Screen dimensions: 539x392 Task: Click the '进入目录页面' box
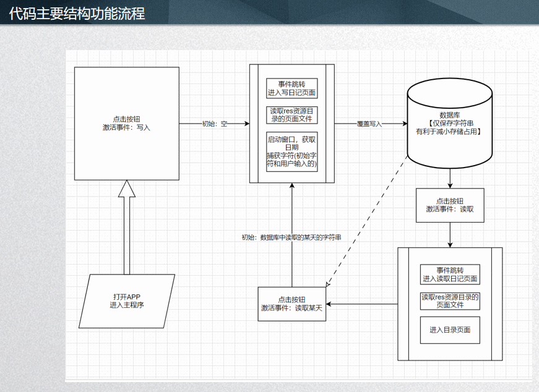point(450,330)
